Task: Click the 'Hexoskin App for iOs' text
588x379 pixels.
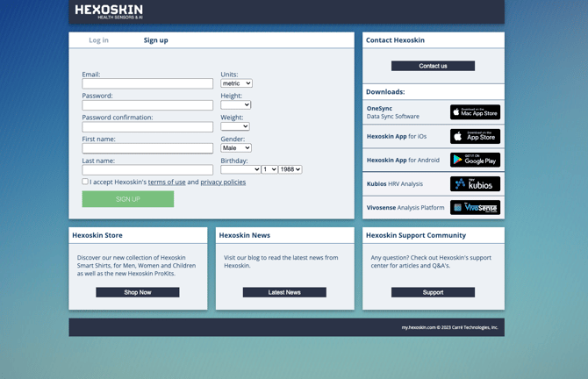Action: click(397, 137)
